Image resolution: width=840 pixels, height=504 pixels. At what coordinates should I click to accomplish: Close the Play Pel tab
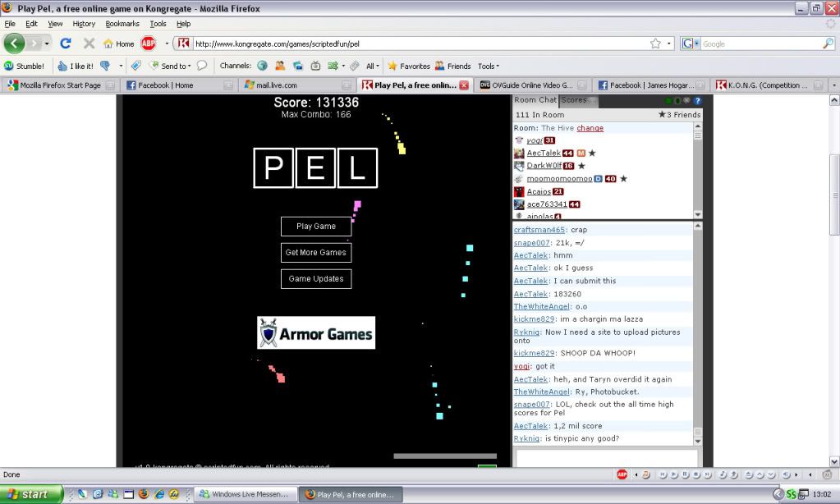pos(464,85)
